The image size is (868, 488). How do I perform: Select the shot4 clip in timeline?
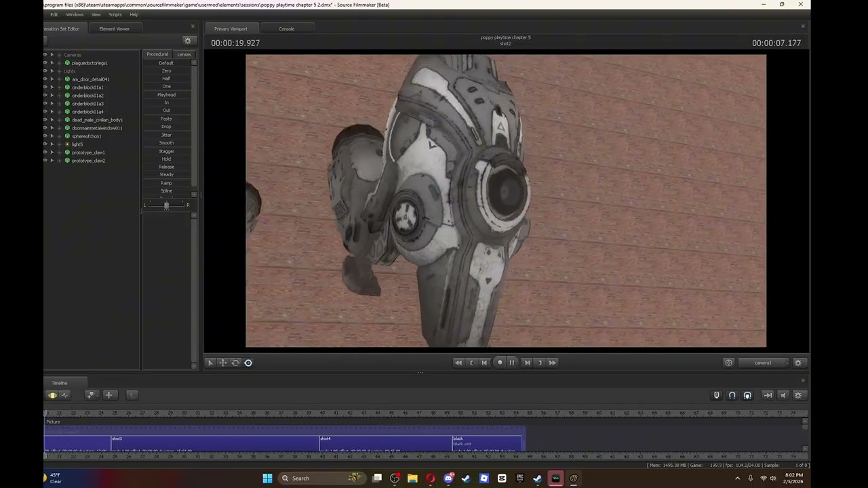[385, 444]
